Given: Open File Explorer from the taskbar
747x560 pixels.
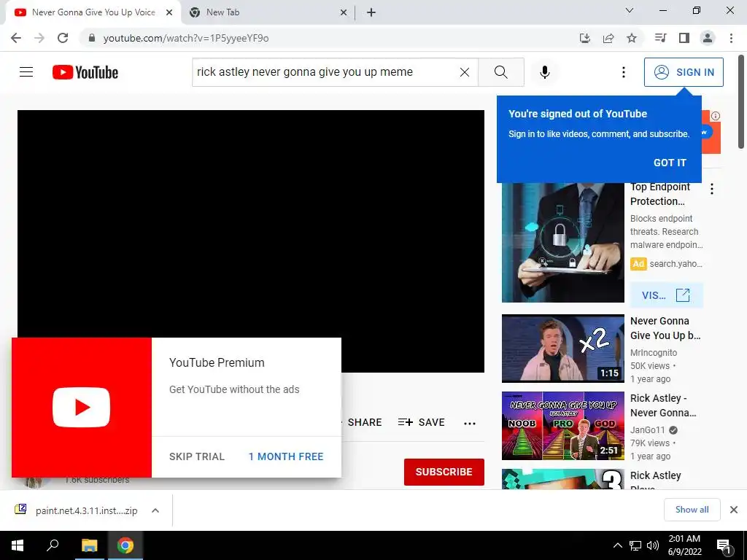Looking at the screenshot, I should pos(89,545).
